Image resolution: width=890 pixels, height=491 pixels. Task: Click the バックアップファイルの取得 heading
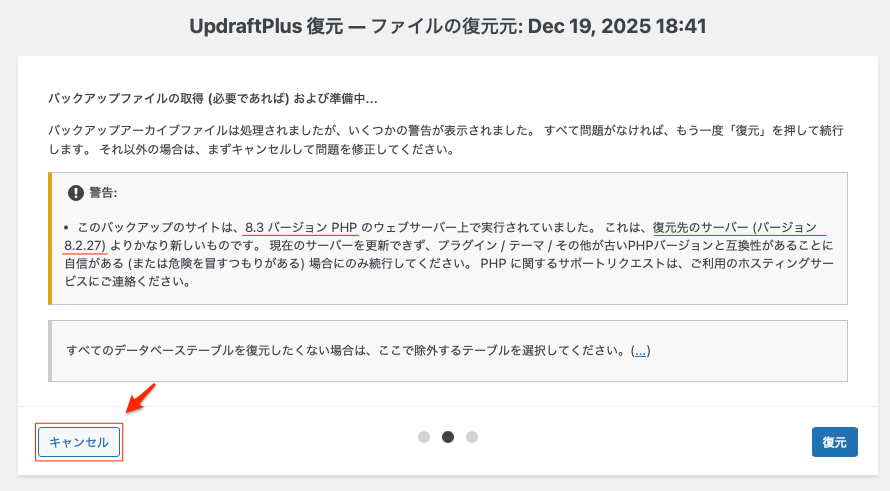pos(212,99)
